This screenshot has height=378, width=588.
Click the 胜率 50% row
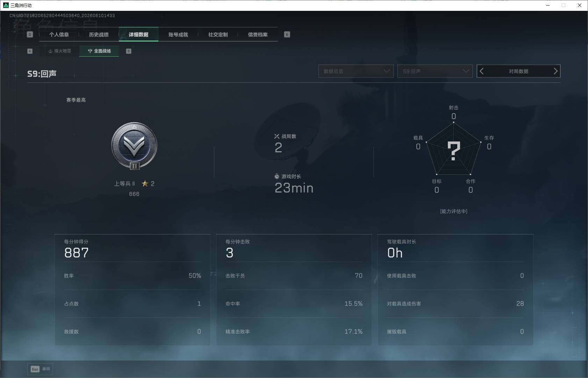132,276
